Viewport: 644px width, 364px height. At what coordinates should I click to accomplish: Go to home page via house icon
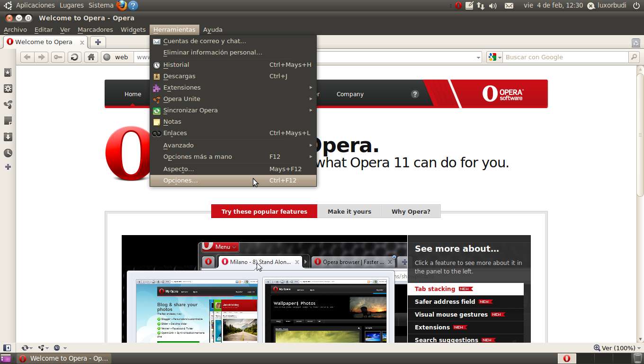click(x=91, y=57)
